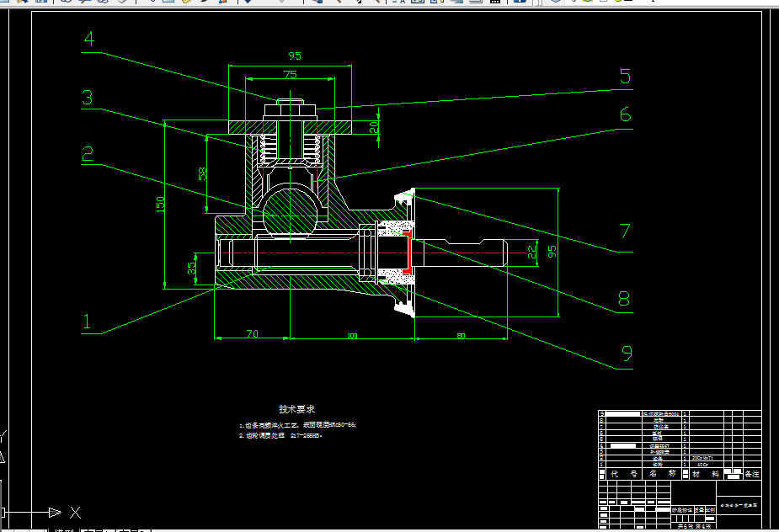Select balloon number 2 callout label
This screenshot has width=779, height=532.
(x=88, y=153)
